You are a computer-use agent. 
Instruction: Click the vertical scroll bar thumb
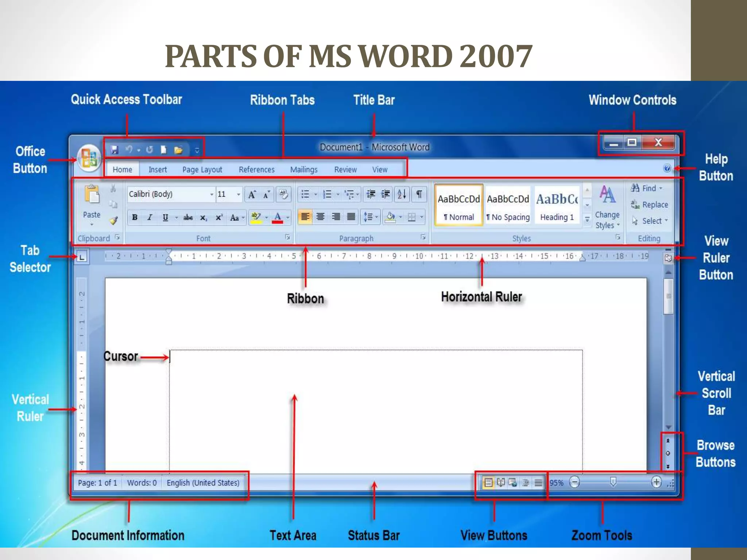(x=668, y=296)
